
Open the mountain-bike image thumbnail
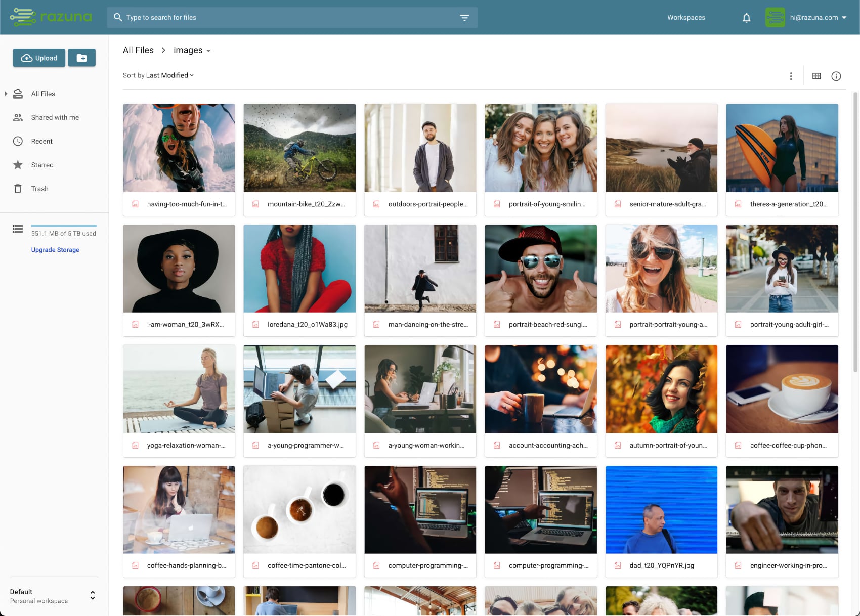(299, 148)
